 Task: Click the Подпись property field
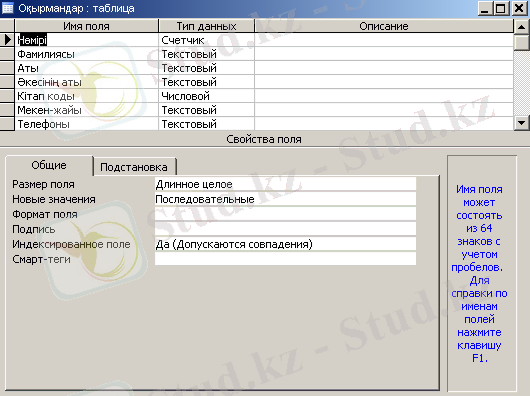pos(285,229)
